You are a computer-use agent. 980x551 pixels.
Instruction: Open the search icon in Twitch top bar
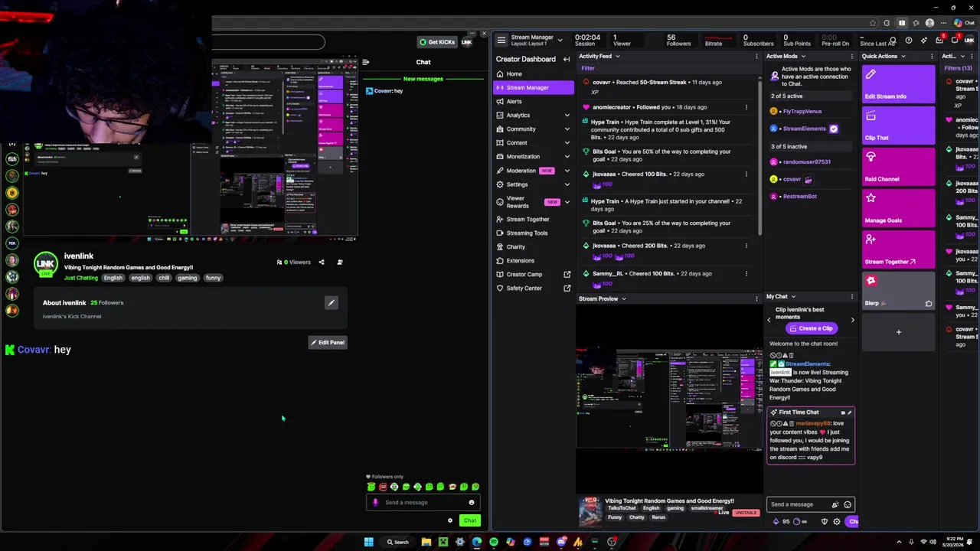point(893,41)
